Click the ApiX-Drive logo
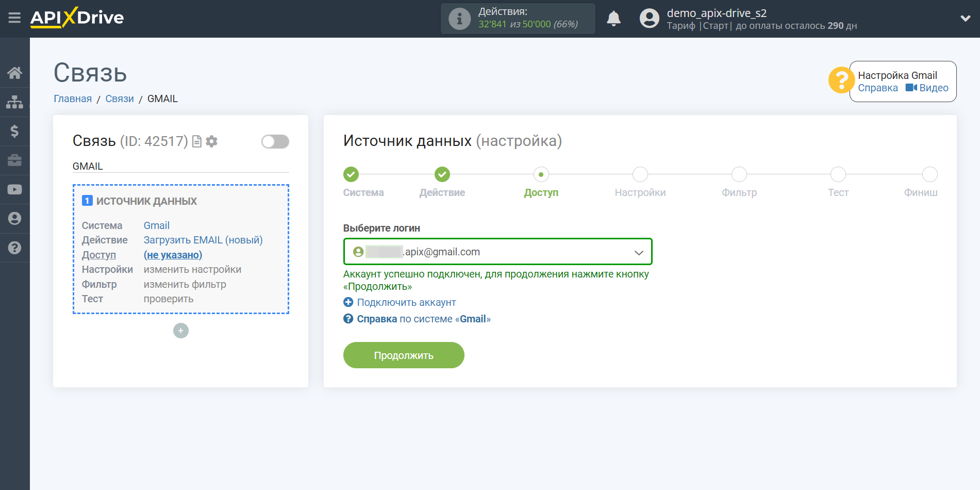Viewport: 980px width, 490px height. 77,18
